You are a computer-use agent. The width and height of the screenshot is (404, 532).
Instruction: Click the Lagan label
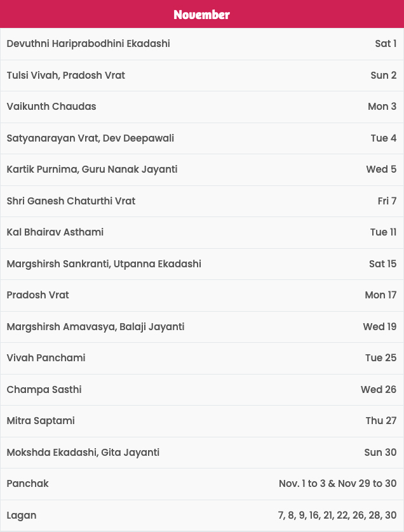(x=22, y=515)
